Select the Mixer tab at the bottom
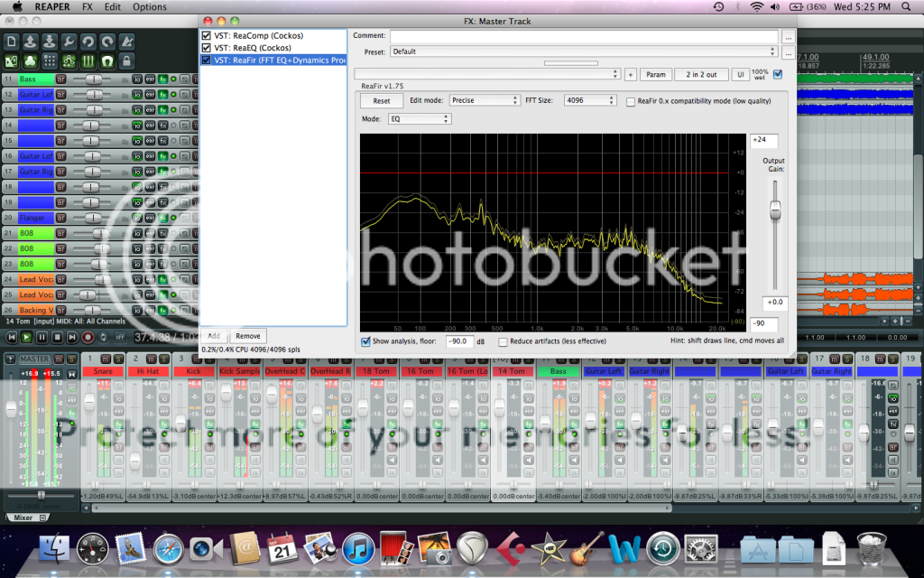Image resolution: width=924 pixels, height=578 pixels. pyautogui.click(x=23, y=517)
